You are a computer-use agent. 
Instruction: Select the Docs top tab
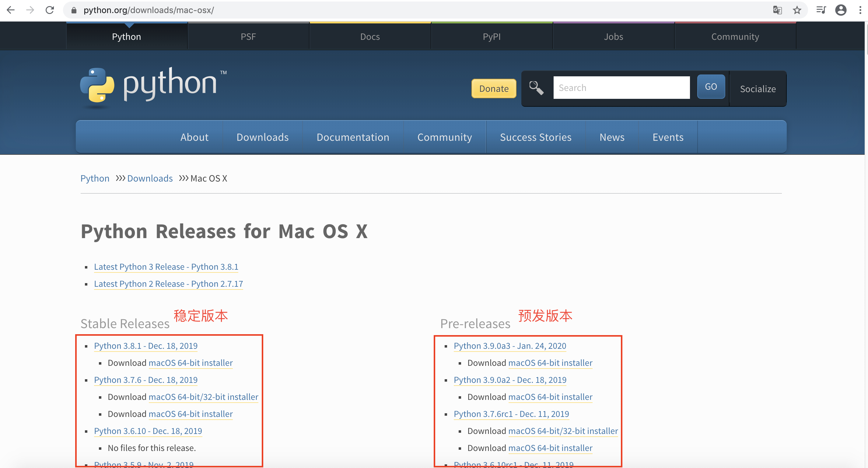point(370,36)
